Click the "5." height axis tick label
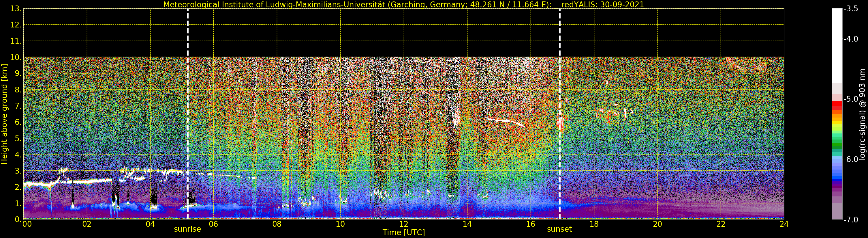This screenshot has height=238, width=868. click(18, 139)
